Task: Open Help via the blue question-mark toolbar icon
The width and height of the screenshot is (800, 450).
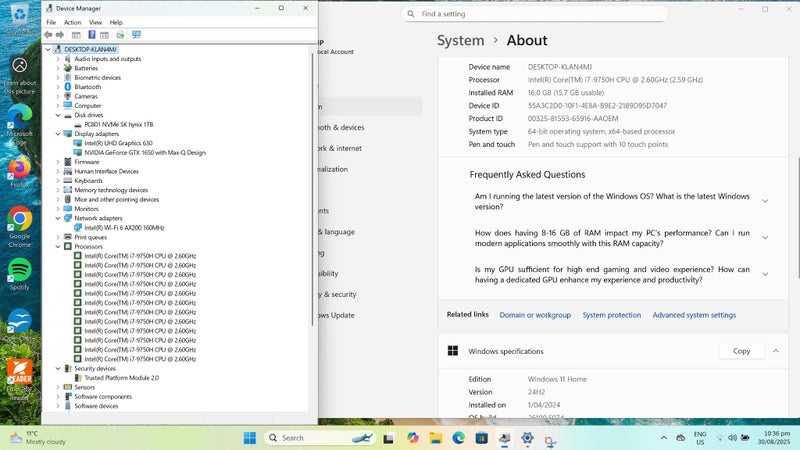Action: pyautogui.click(x=92, y=35)
